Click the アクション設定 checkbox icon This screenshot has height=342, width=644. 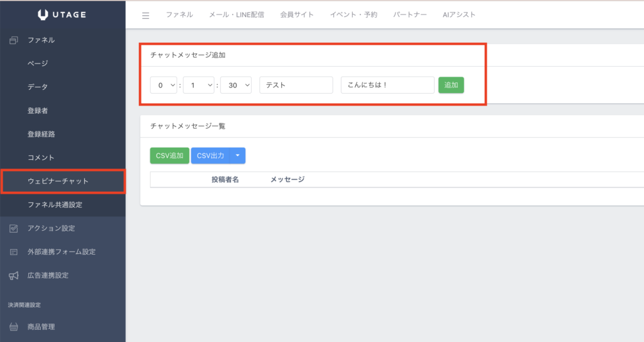pos(14,228)
